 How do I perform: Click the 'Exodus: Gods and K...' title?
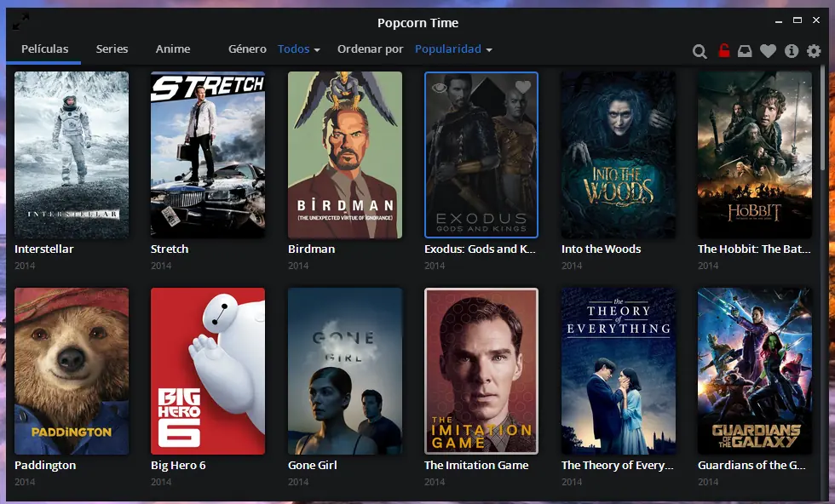point(480,249)
